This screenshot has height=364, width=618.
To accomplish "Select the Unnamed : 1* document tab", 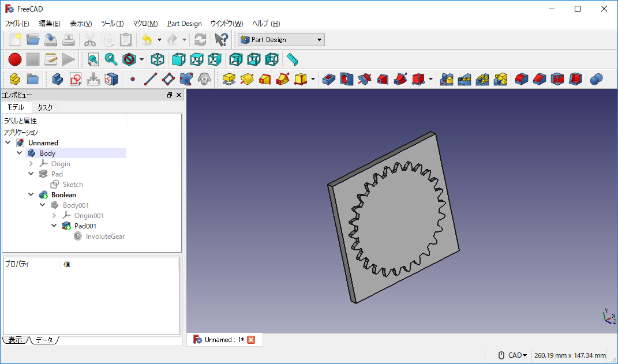I will click(224, 340).
